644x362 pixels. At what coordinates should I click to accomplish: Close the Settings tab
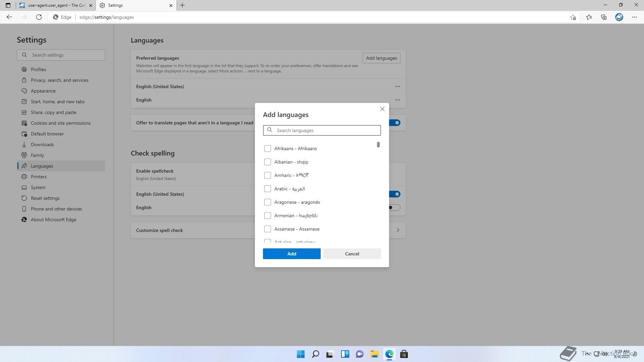[x=171, y=5]
